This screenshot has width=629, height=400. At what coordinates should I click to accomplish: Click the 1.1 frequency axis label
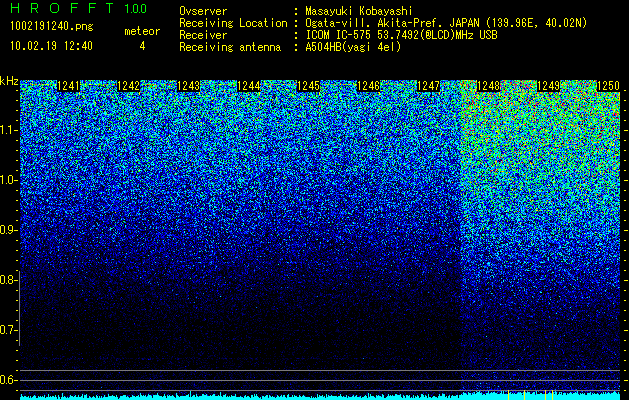(8, 130)
